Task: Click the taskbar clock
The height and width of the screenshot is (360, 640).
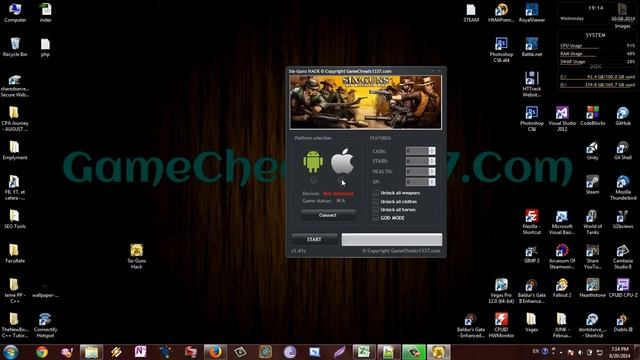Action: click(620, 352)
